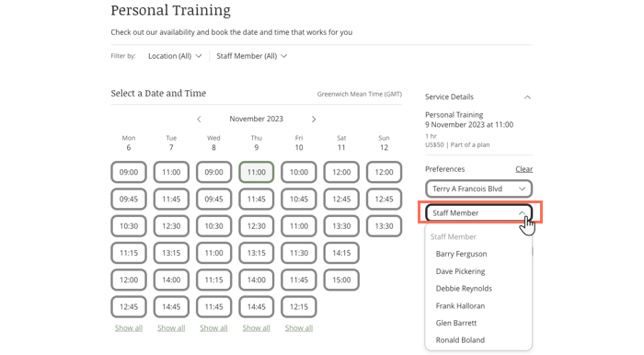Open the Terry A Francois Blvd dropdown
This screenshot has height=355, width=644.
(x=479, y=189)
